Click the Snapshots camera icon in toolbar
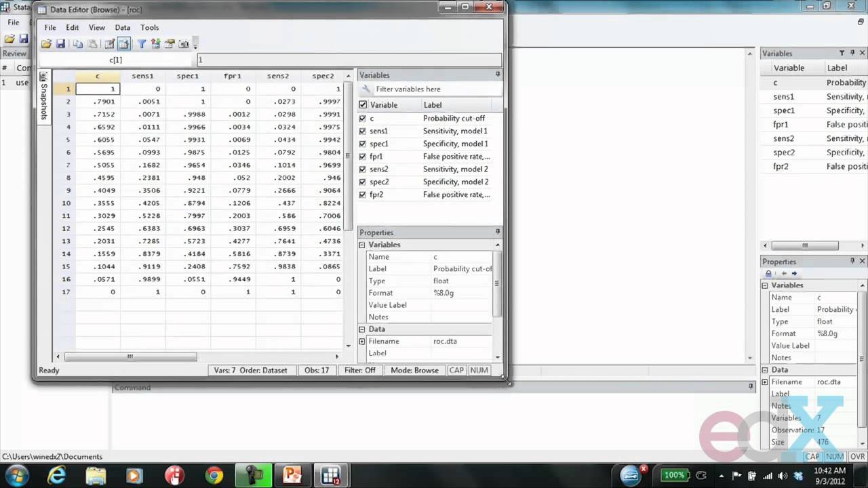868x488 pixels. point(183,44)
